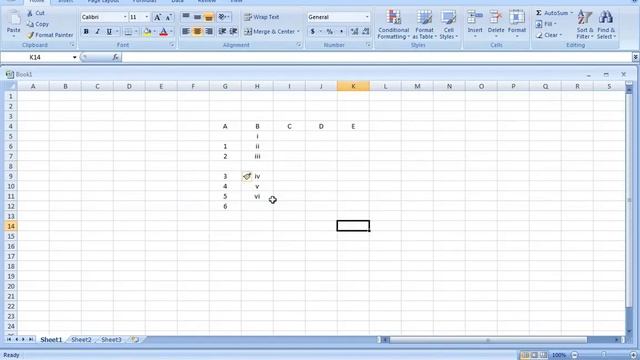Screen dimensions: 640x360
Task: Decrease decimal places
Action: (x=366, y=31)
